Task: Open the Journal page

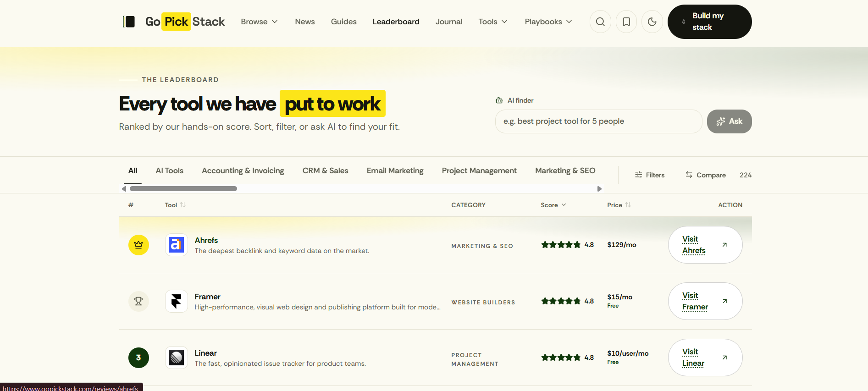Action: pos(449,22)
